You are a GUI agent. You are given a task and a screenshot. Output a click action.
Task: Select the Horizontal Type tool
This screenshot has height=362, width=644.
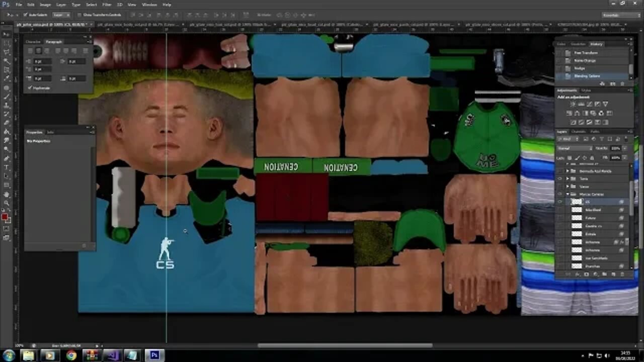(6, 167)
